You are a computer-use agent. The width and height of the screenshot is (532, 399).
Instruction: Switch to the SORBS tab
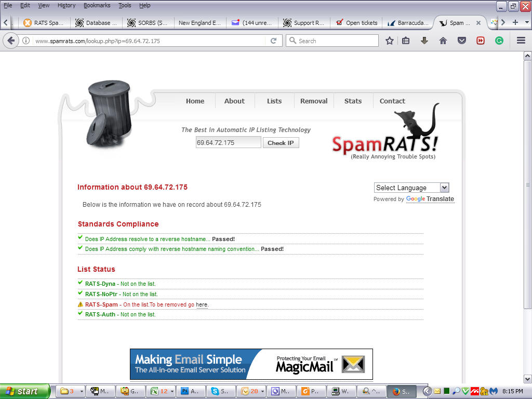[x=148, y=23]
